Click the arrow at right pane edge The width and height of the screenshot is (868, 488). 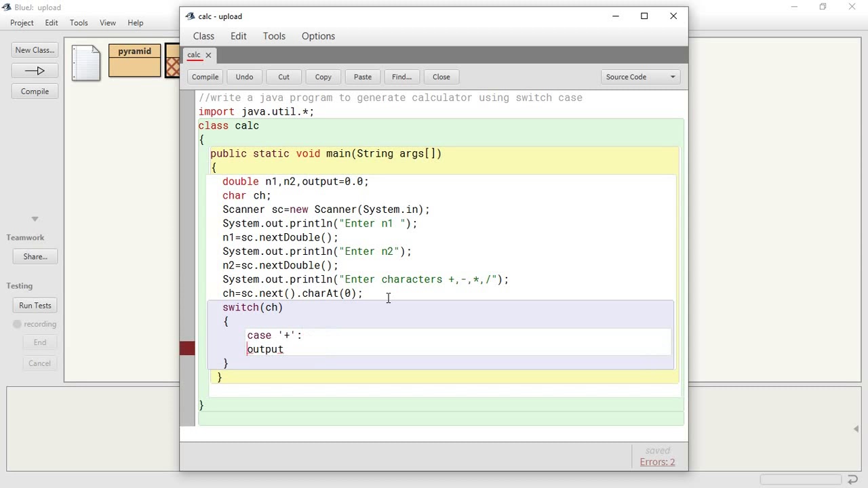856,428
